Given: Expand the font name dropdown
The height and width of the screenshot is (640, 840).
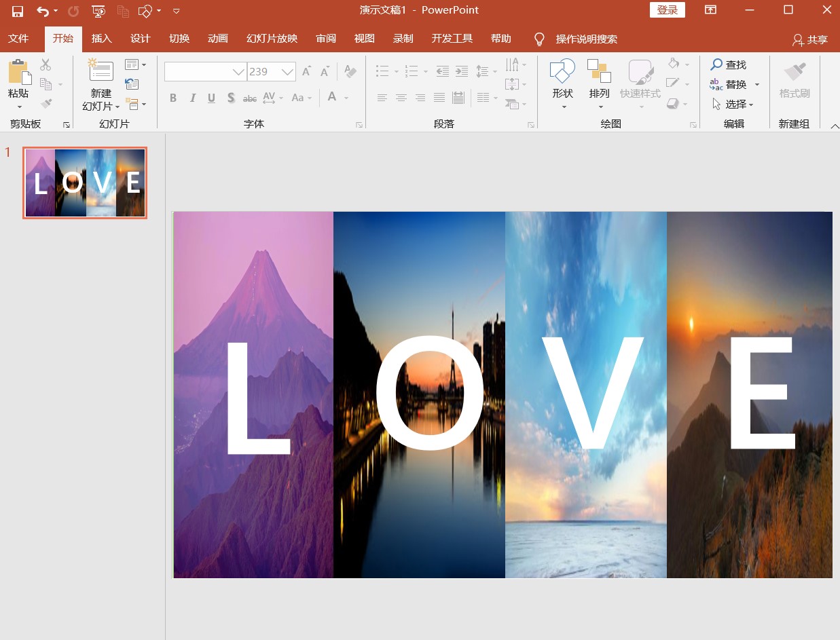Looking at the screenshot, I should pyautogui.click(x=238, y=71).
